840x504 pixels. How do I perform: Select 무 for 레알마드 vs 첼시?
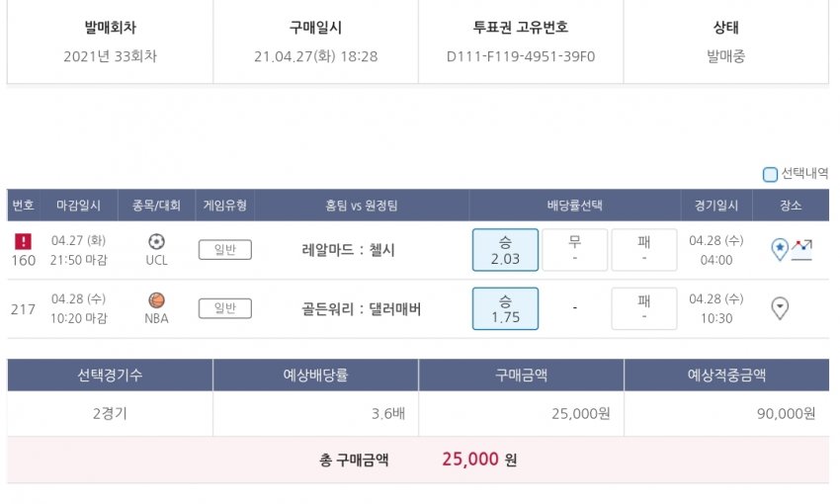[x=574, y=250]
